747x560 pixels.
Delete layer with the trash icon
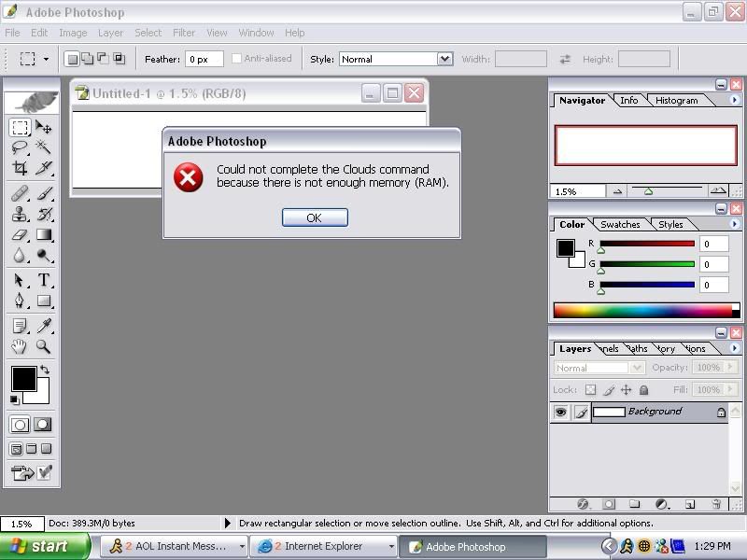tap(716, 504)
